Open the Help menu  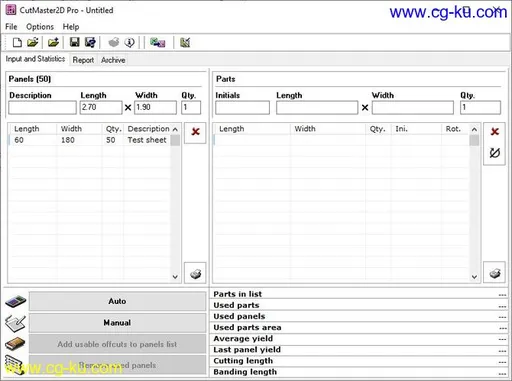[71, 27]
